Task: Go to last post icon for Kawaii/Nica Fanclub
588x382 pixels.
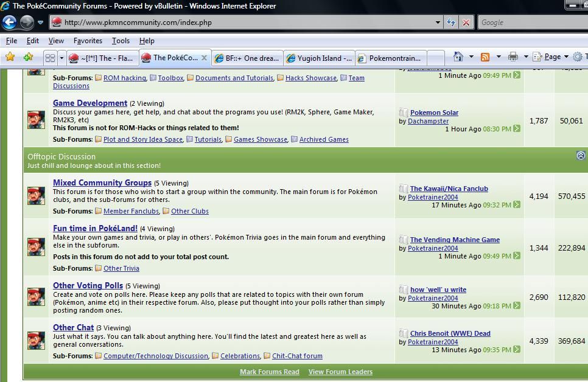Action: point(517,204)
